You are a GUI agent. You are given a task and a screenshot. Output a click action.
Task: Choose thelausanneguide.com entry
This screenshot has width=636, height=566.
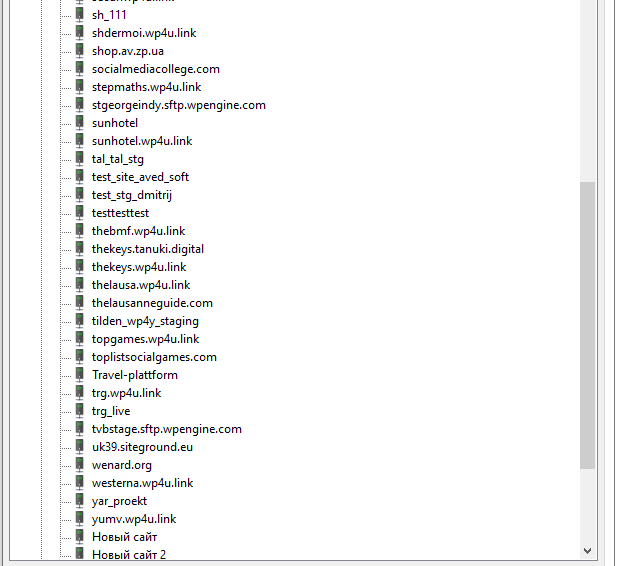[152, 303]
